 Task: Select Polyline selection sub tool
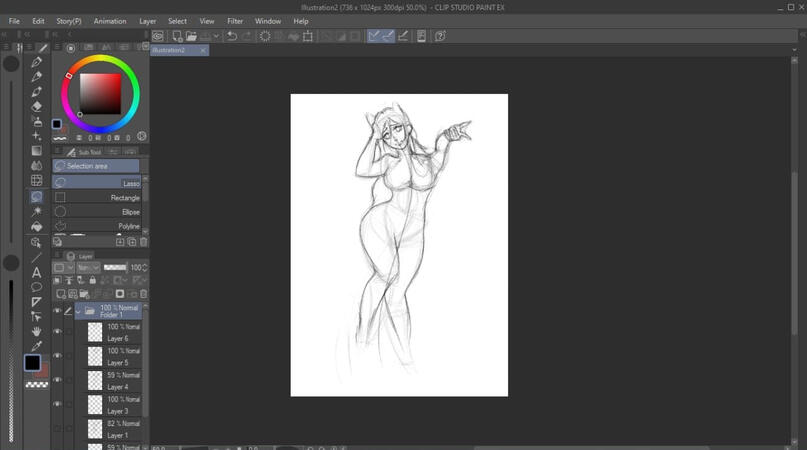(x=97, y=226)
